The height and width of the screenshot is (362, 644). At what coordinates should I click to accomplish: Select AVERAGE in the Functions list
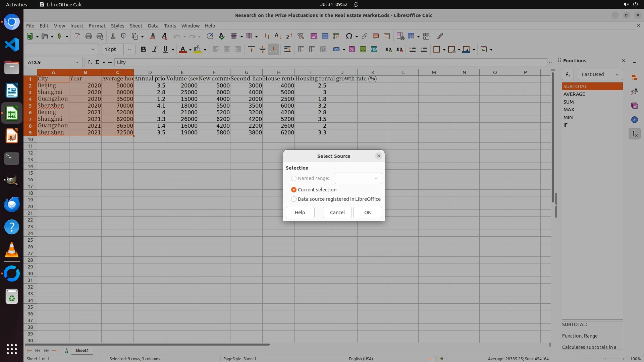(x=574, y=94)
